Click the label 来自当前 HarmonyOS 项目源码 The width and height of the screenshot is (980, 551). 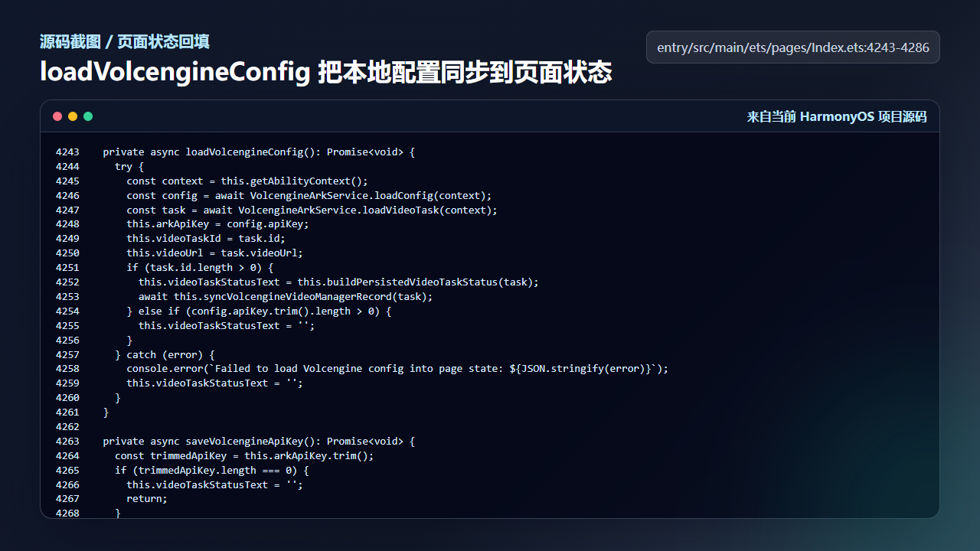pos(837,116)
